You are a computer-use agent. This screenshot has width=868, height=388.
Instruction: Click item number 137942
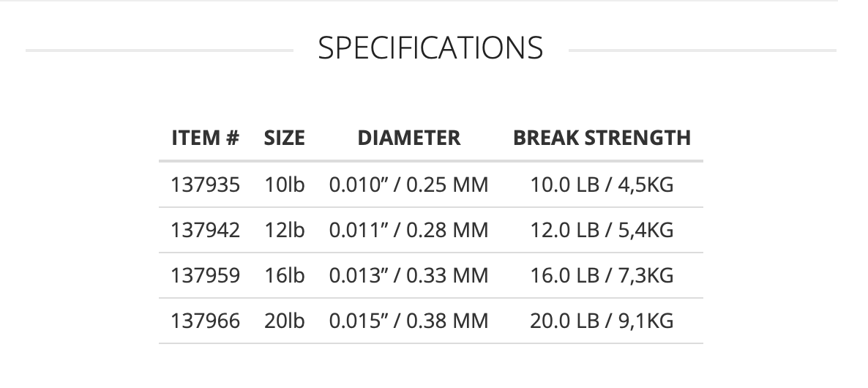[206, 230]
